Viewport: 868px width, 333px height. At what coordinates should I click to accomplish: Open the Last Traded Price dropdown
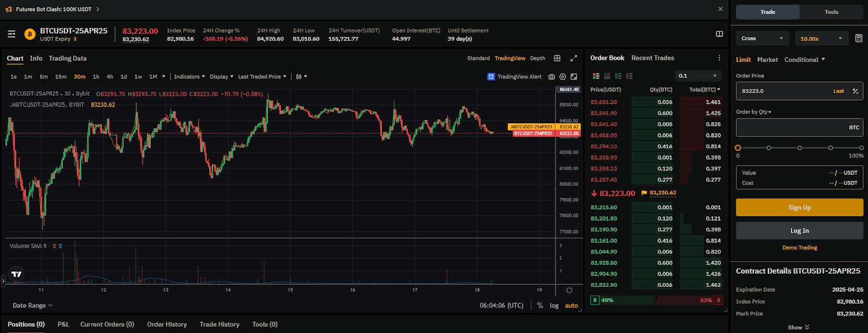click(262, 77)
